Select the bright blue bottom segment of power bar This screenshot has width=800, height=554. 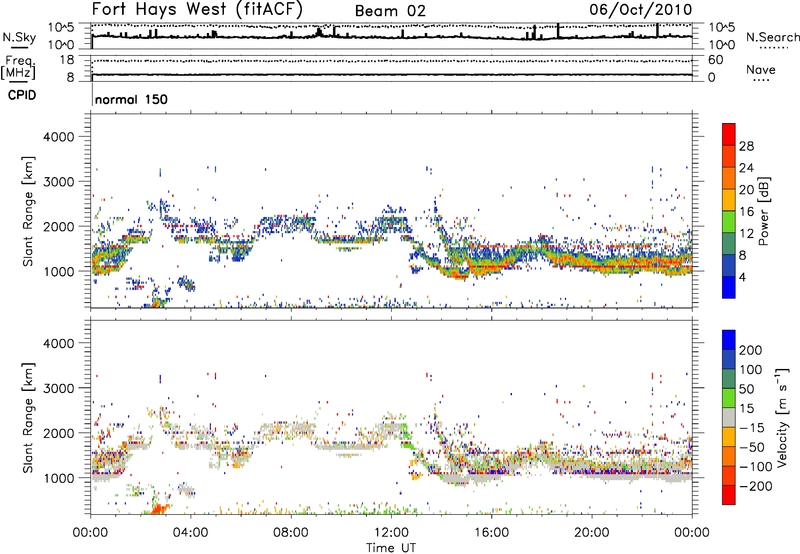pos(729,287)
